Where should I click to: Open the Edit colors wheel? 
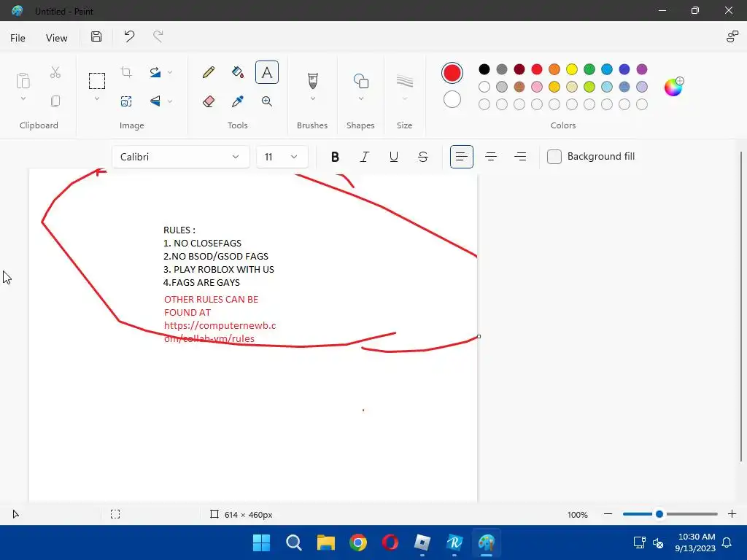click(x=673, y=87)
